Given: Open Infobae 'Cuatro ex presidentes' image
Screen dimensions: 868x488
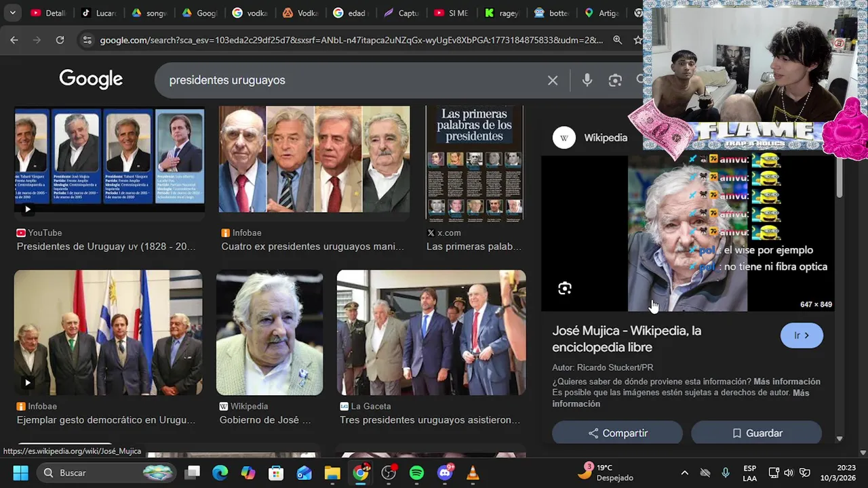Looking at the screenshot, I should (x=314, y=160).
